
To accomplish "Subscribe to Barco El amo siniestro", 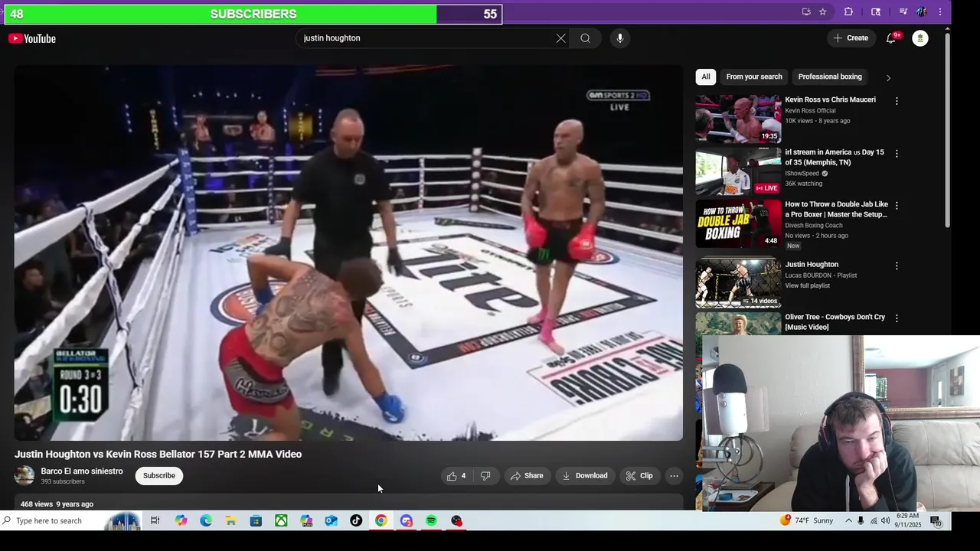I will 159,476.
